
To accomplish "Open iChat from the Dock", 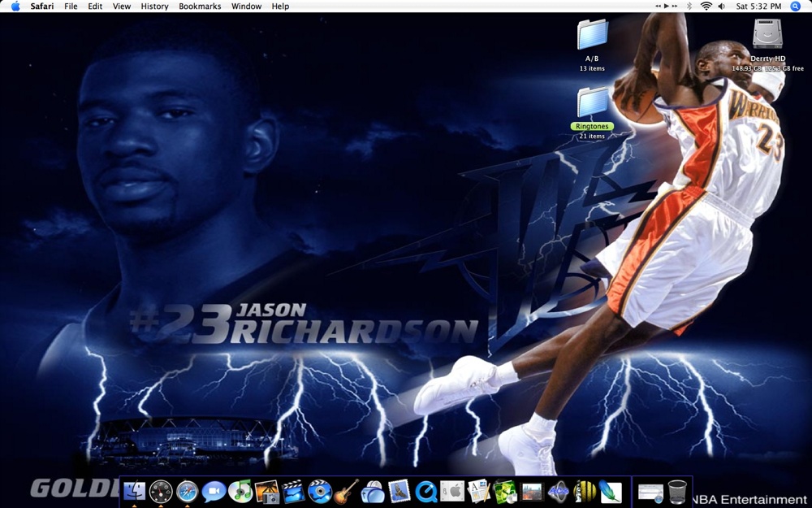I will click(214, 491).
